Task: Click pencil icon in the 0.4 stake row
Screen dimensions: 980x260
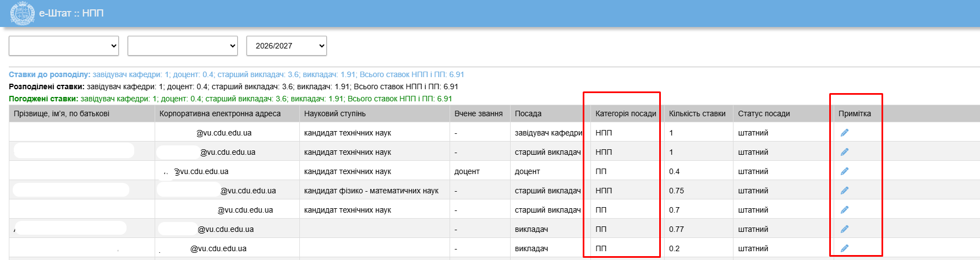Action: click(x=845, y=171)
